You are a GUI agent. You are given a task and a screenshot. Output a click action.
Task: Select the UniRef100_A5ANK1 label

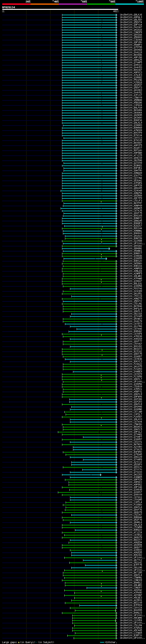(x=131, y=251)
